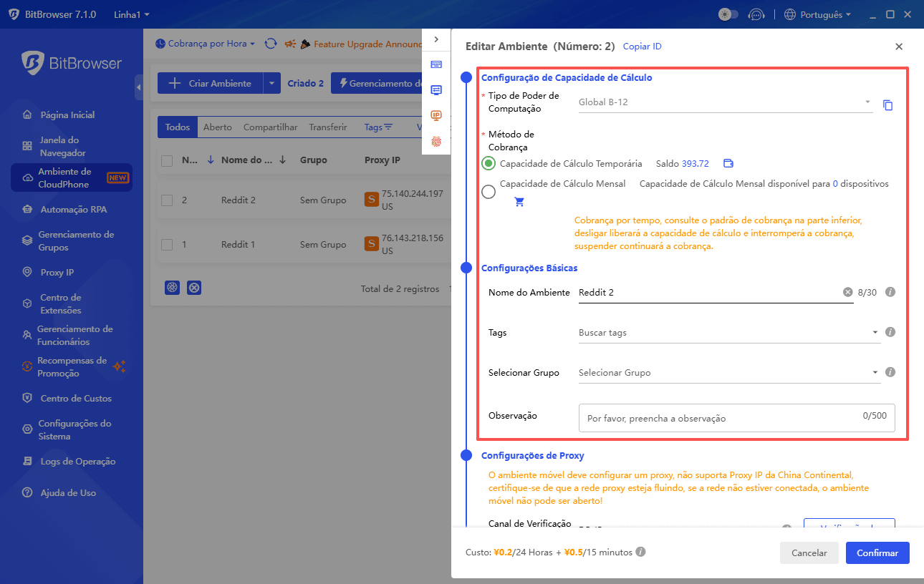Switch to the Aberto tab
Viewport: 924px width, 584px height.
tap(218, 127)
